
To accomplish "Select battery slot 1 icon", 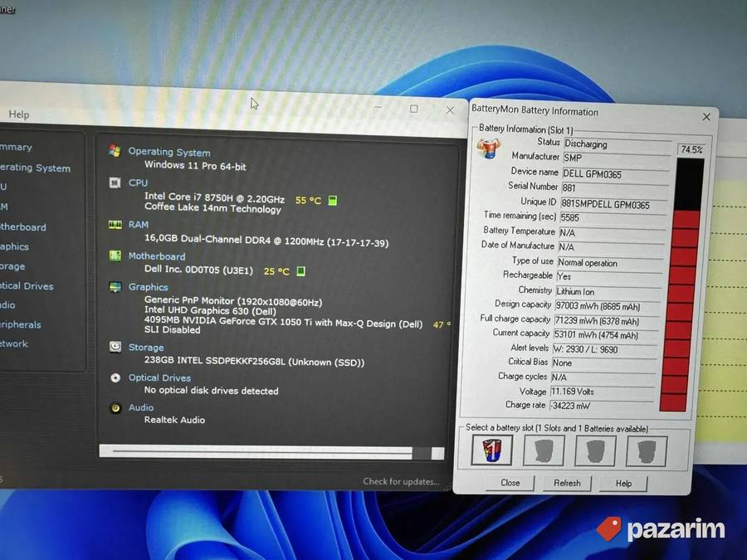I will 491,450.
